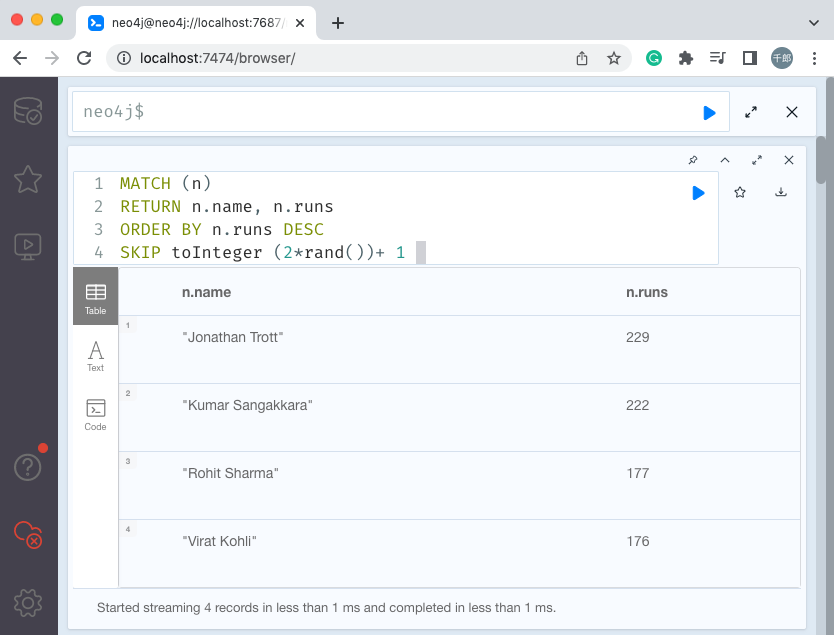
Task: Select the runs value 177
Action: coord(637,473)
